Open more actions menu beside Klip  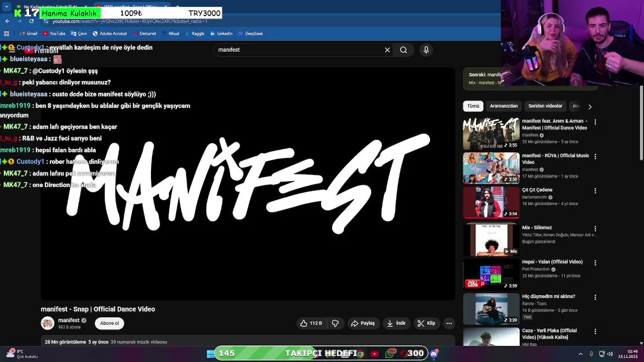pyautogui.click(x=449, y=323)
